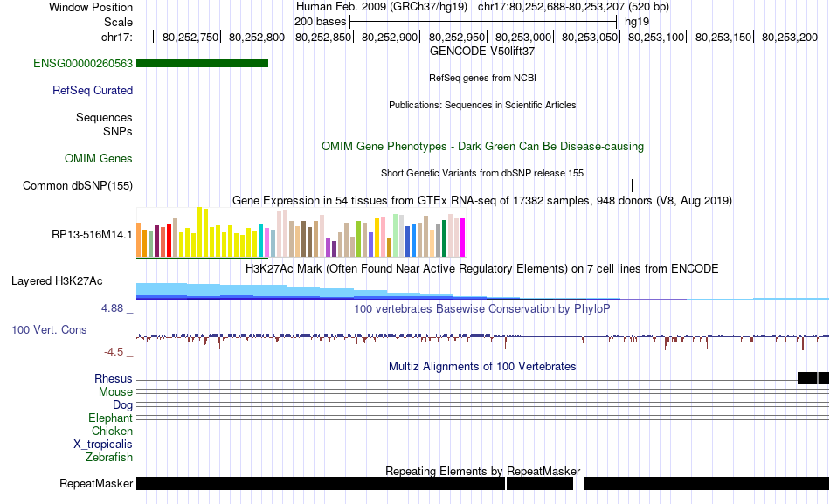Click the Elephant species label
The width and height of the screenshot is (830, 504).
[x=111, y=418]
